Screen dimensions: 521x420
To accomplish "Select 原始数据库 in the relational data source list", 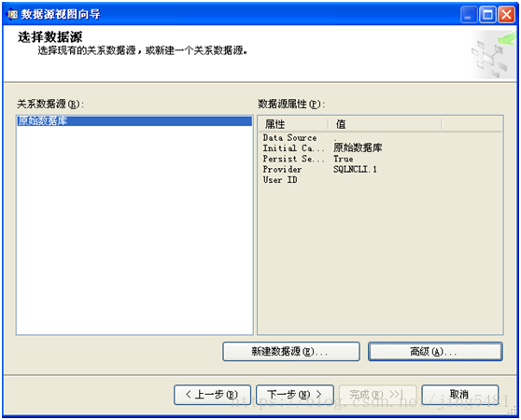I will 134,121.
